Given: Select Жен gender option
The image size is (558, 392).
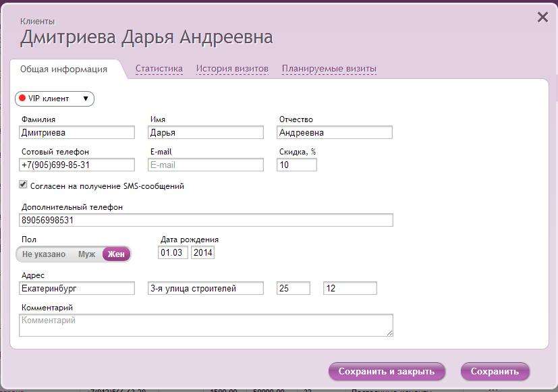Looking at the screenshot, I should tap(116, 254).
